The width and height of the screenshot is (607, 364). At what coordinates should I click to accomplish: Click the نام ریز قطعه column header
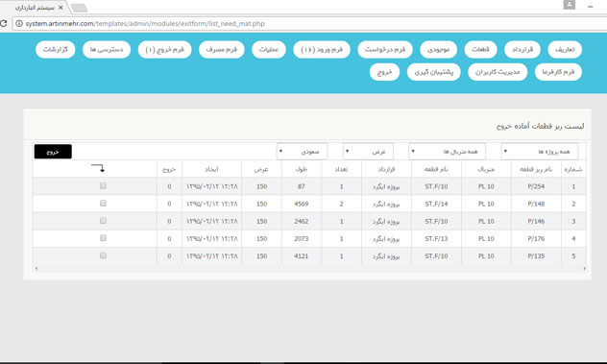pos(536,169)
